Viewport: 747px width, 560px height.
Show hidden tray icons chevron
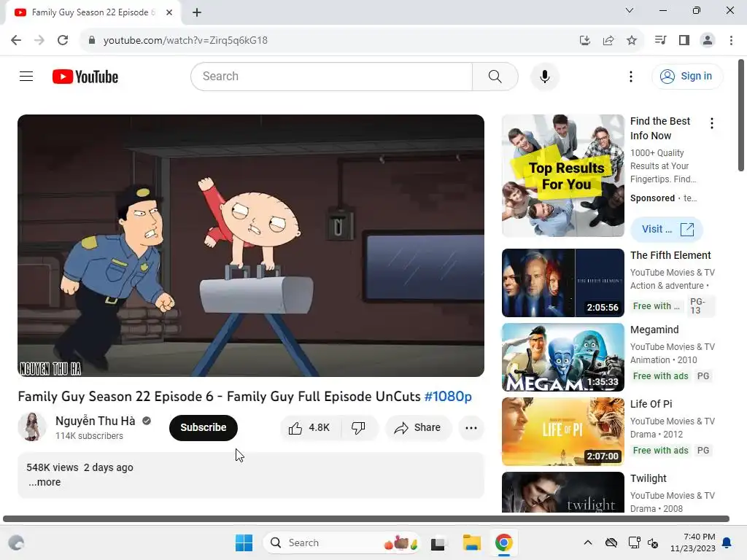pyautogui.click(x=588, y=542)
